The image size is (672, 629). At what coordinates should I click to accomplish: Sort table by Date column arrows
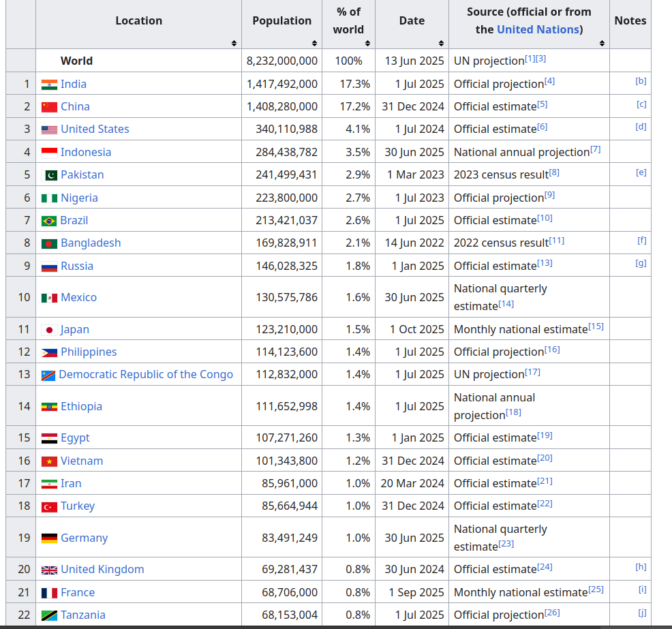pyautogui.click(x=441, y=43)
